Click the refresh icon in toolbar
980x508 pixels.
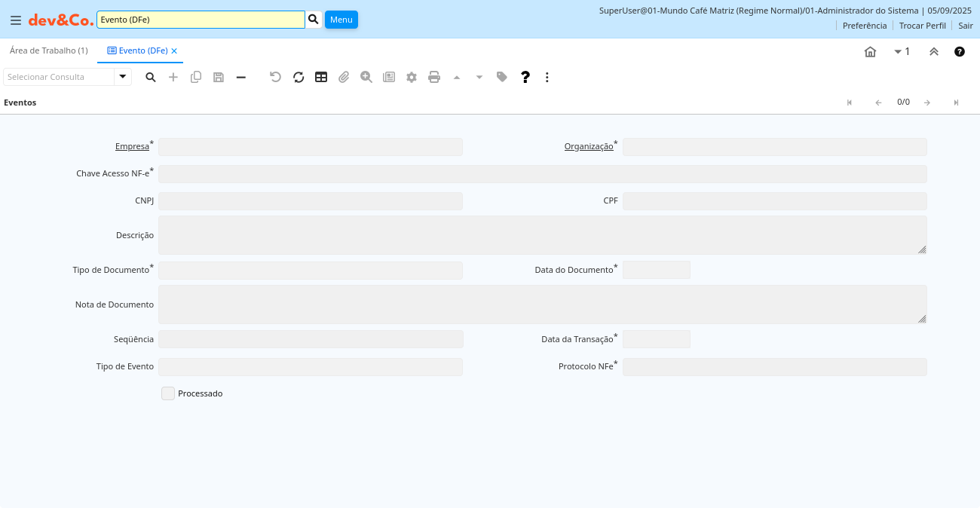pyautogui.click(x=299, y=77)
